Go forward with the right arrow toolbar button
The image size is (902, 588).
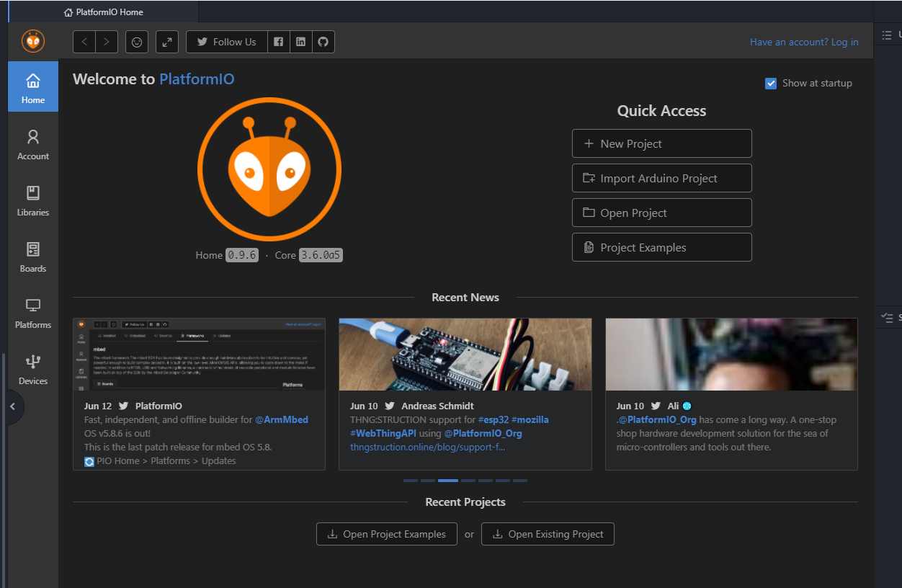click(x=107, y=42)
